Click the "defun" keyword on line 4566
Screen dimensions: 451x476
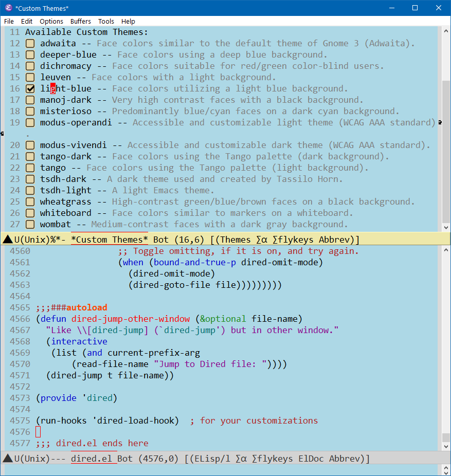pos(53,319)
